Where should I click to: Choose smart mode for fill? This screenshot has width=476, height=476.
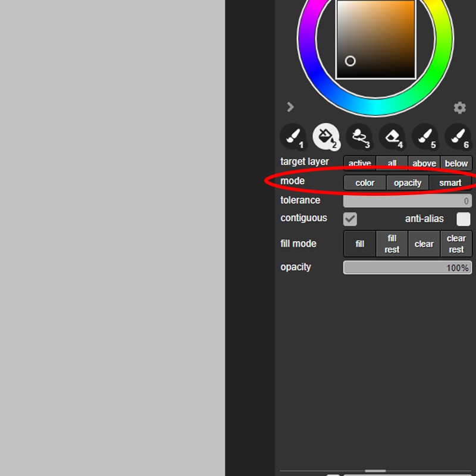[450, 183]
